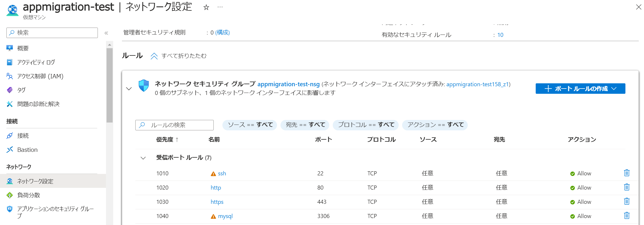Sort by the アクション column header

click(582, 140)
